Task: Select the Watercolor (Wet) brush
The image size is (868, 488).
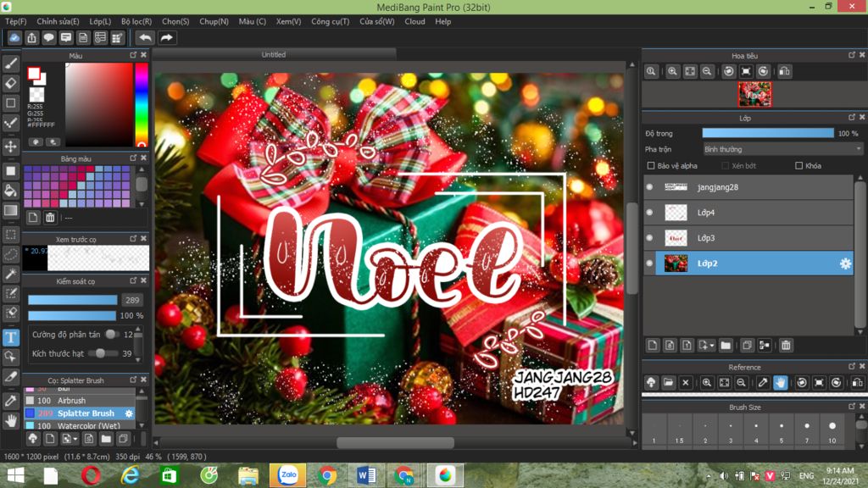Action: coord(80,425)
